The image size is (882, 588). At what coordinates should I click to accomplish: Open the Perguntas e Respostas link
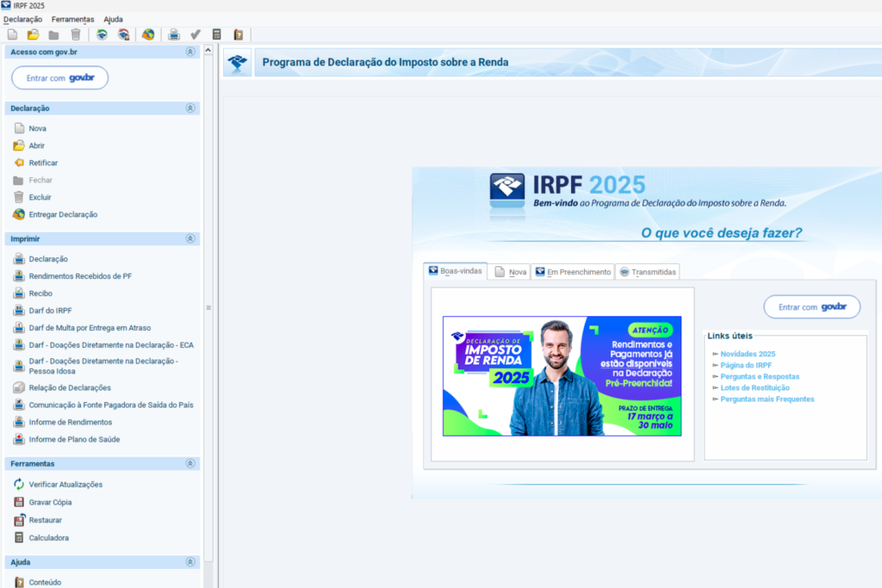pos(760,376)
